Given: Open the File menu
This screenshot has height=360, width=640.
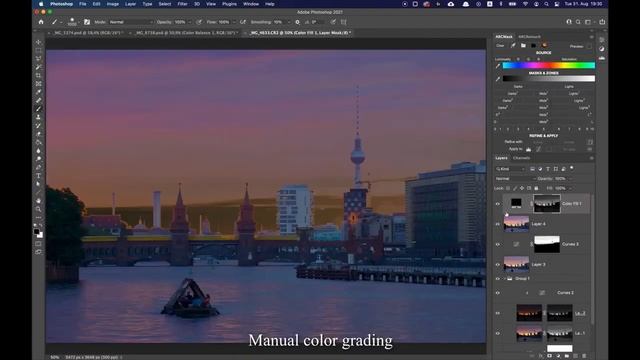Looking at the screenshot, I should pos(83,4).
